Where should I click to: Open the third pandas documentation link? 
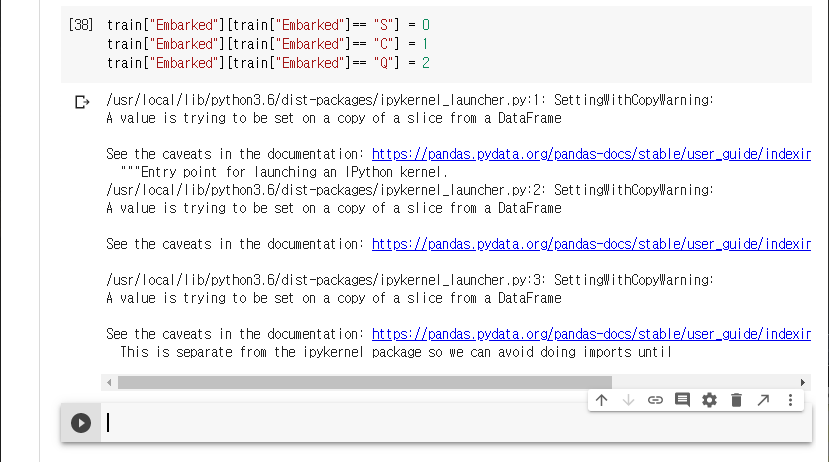click(590, 334)
